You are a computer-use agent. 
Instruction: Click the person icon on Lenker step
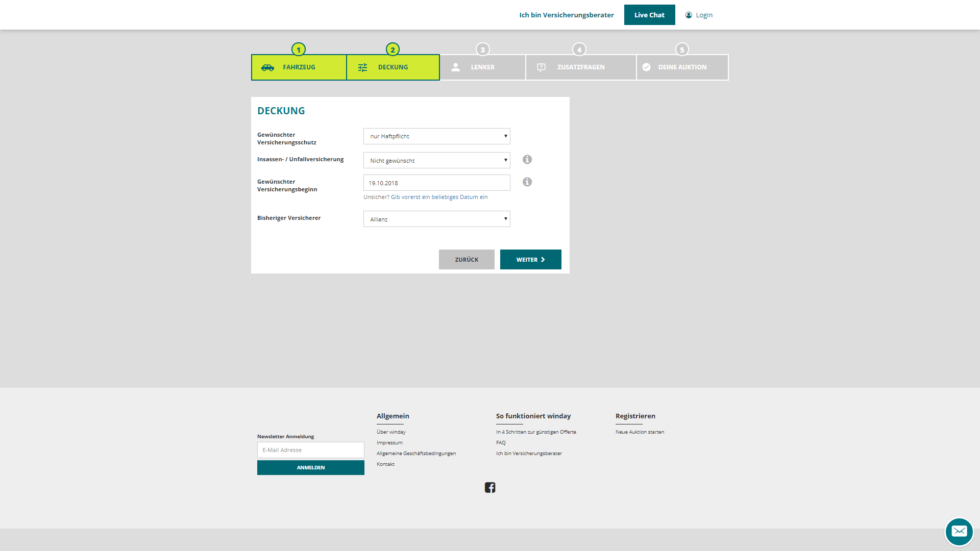pos(456,67)
